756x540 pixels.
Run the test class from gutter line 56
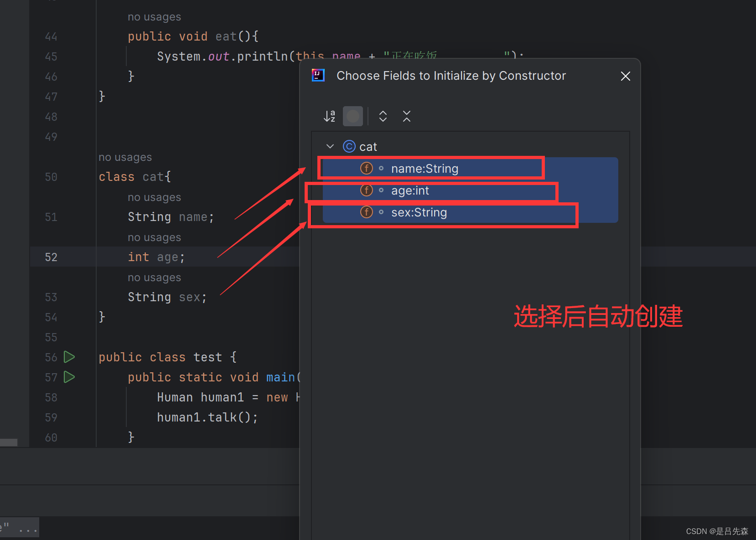[69, 357]
